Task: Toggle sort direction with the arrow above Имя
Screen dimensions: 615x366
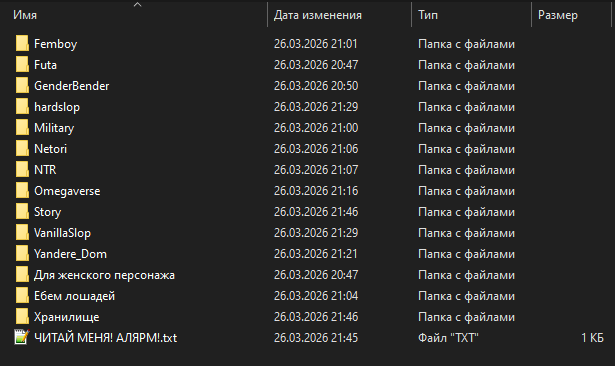Action: [x=137, y=5]
